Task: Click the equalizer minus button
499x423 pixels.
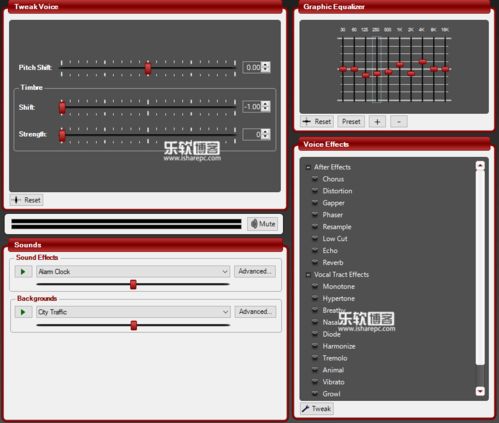Action: 399,122
